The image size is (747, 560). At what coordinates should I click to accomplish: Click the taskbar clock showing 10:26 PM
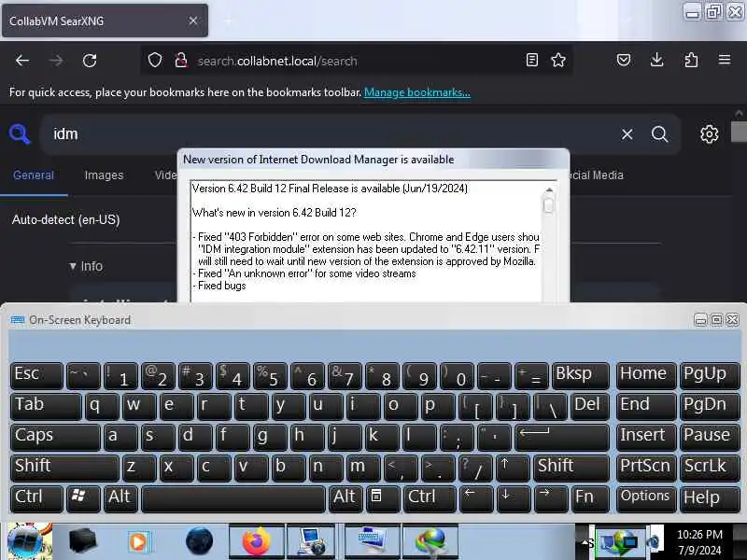699,542
